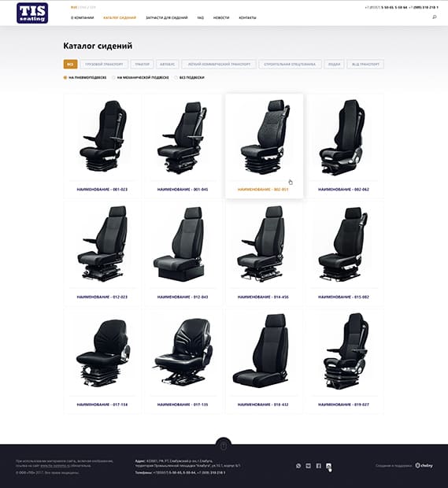This screenshot has width=448, height=488.
Task: Filter by 'Трактор' category tab
Action: 143,64
